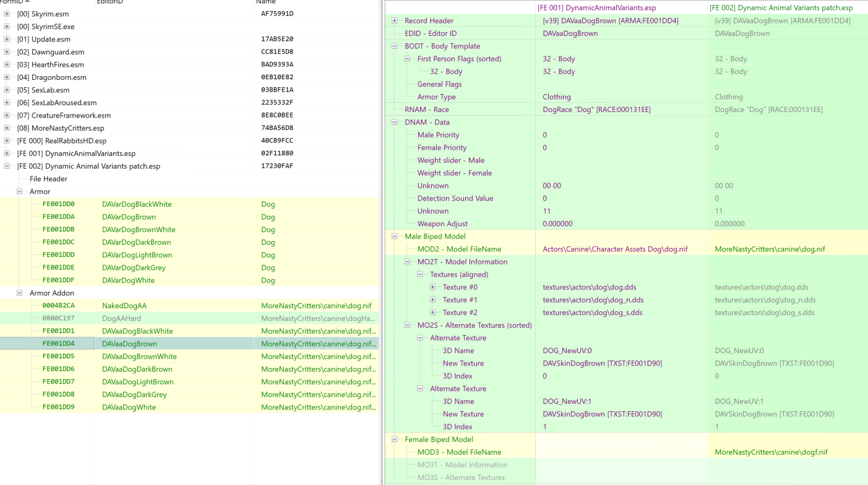Collapse the DNAM - Data section
868x485 pixels.
pos(395,122)
